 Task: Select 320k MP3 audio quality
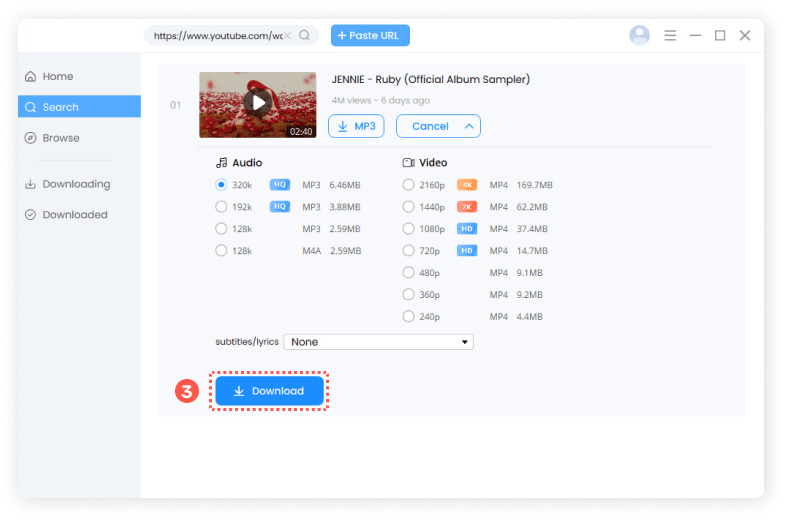click(x=221, y=185)
